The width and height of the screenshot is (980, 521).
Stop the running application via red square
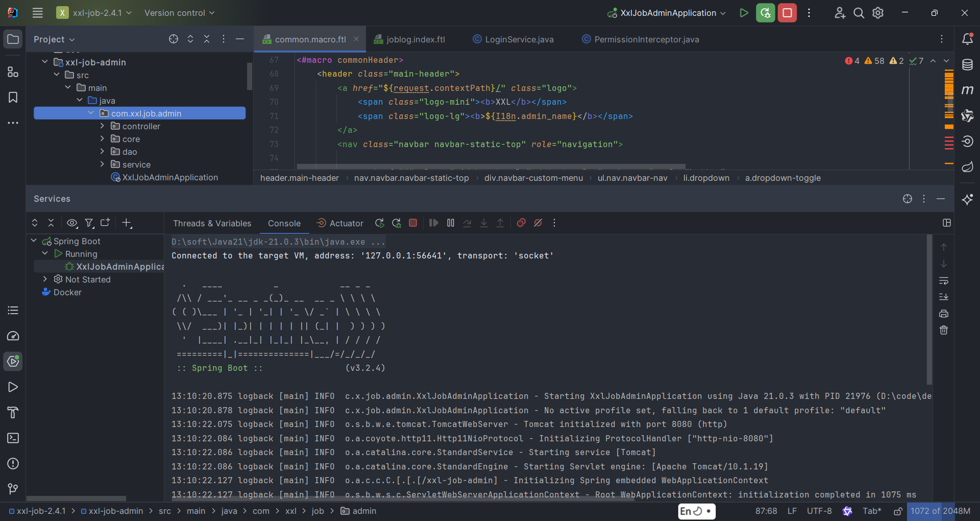[787, 13]
